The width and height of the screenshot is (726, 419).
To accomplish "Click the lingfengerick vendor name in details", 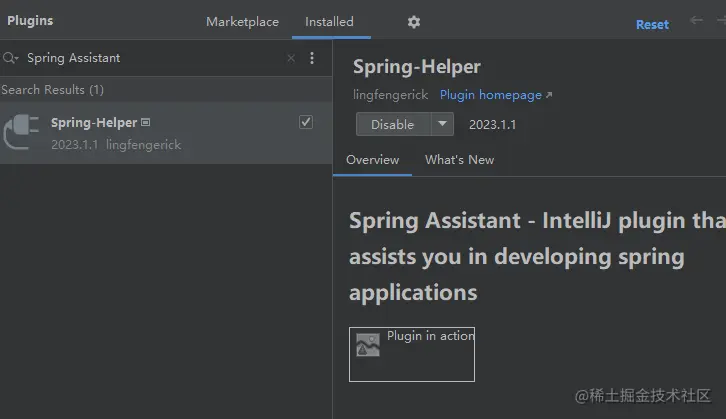I will tap(390, 95).
